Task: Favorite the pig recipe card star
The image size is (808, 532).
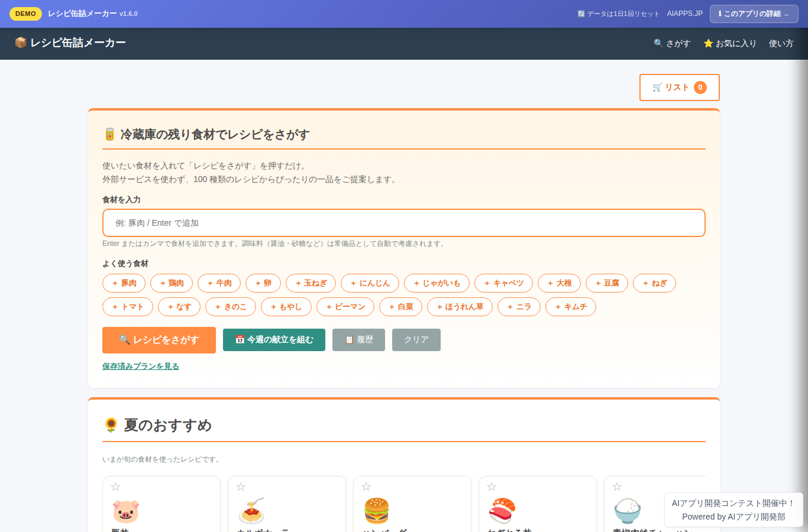Action: click(x=115, y=486)
